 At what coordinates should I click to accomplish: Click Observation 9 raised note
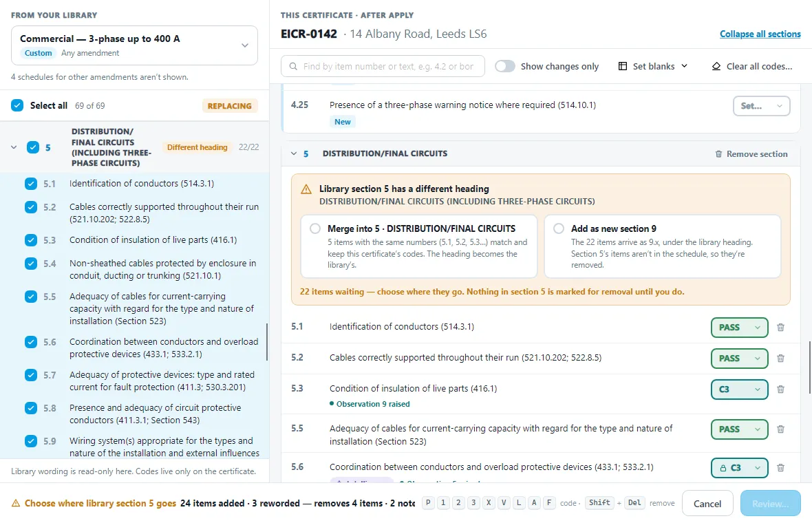pyautogui.click(x=370, y=404)
